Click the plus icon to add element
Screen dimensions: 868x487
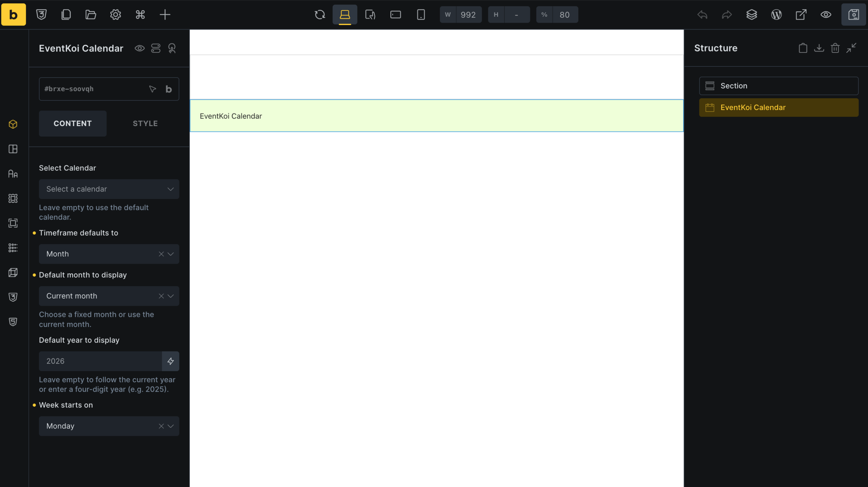click(x=165, y=15)
